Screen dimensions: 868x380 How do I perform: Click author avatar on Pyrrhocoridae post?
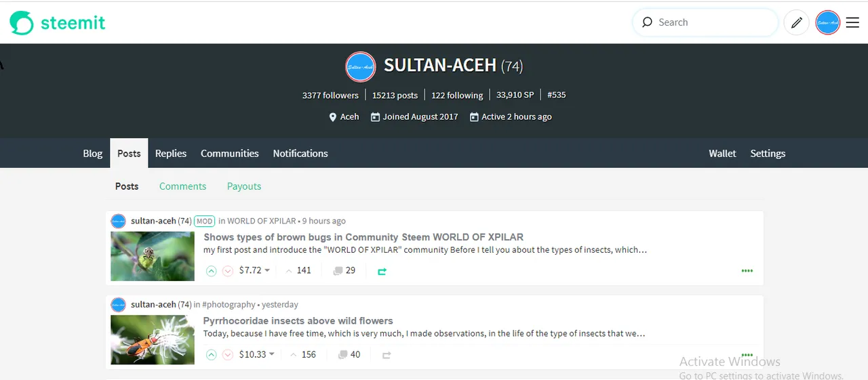[x=119, y=305]
